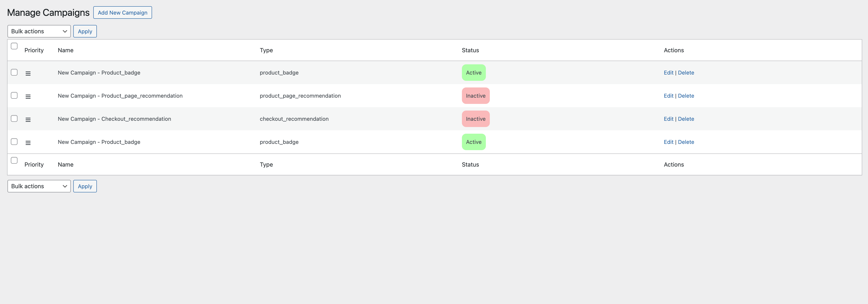Delete the last Product_badge campaign
The height and width of the screenshot is (304, 868).
pyautogui.click(x=686, y=142)
